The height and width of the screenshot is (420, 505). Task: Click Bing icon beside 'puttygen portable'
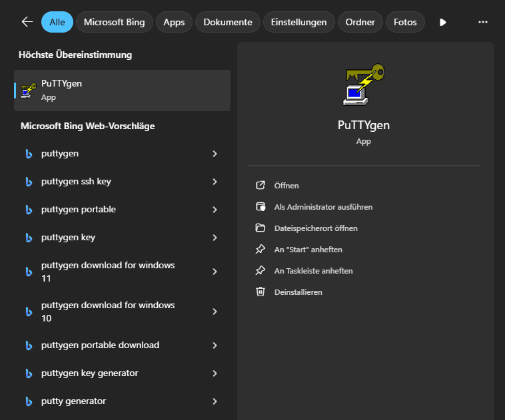click(x=29, y=210)
